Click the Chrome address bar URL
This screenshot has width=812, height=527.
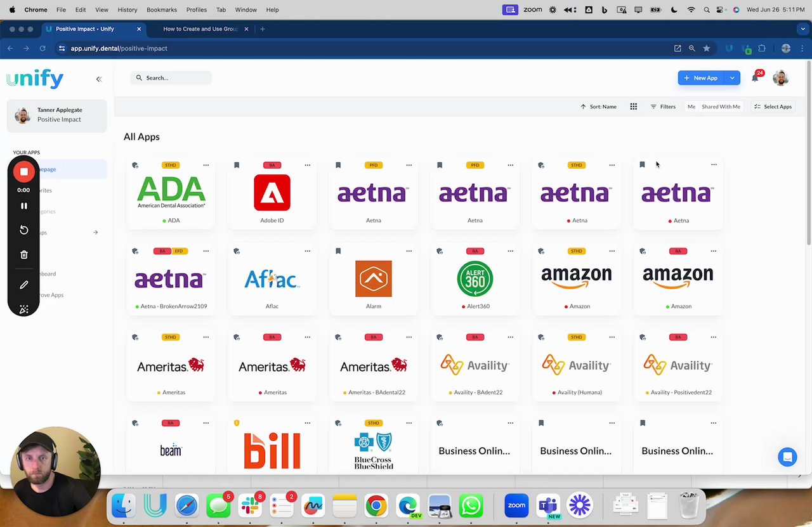[x=119, y=48]
